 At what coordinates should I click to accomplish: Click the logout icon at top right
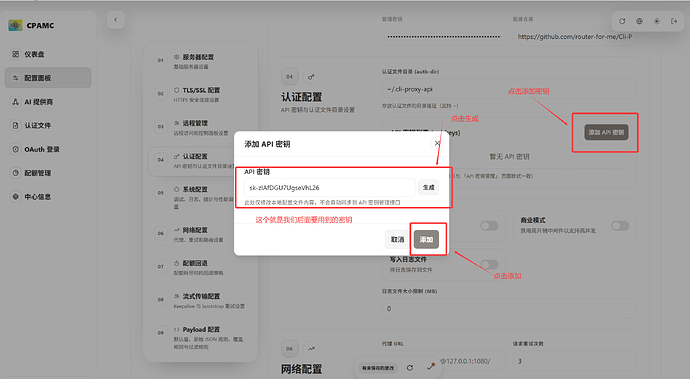point(674,21)
